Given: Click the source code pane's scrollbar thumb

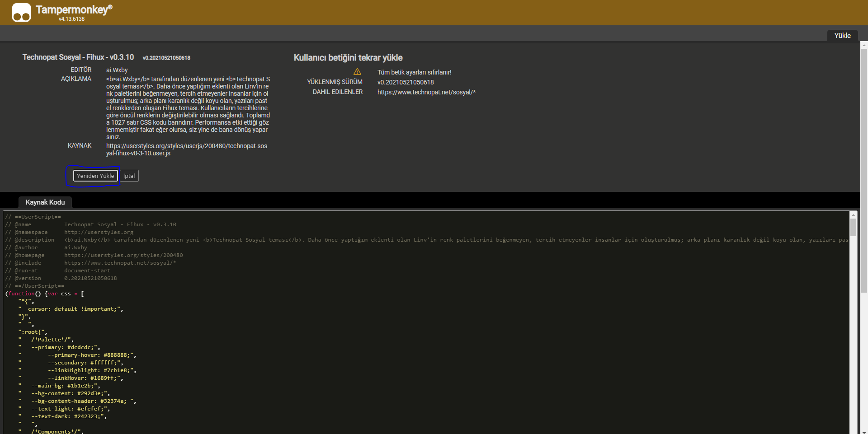Looking at the screenshot, I should pyautogui.click(x=853, y=227).
